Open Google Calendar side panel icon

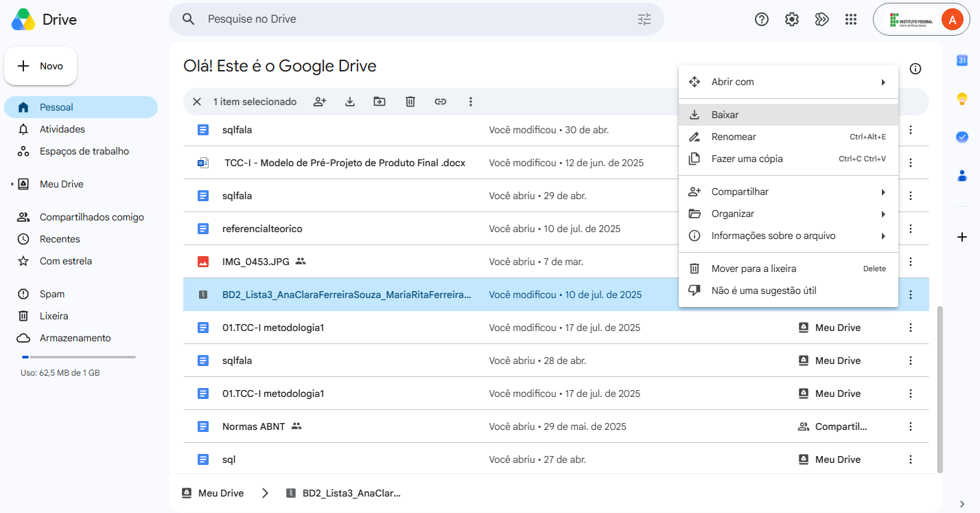click(x=962, y=60)
